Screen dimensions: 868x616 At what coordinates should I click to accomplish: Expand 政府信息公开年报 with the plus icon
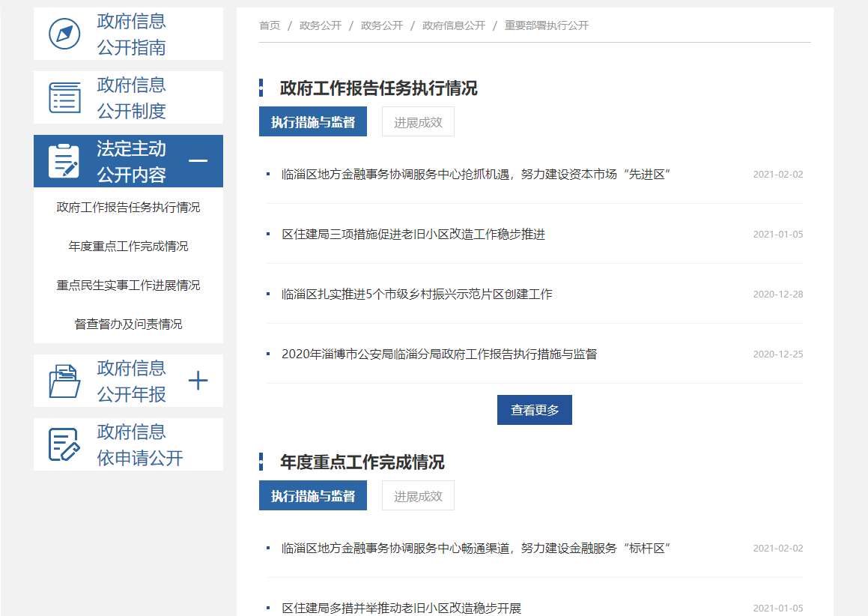(198, 381)
